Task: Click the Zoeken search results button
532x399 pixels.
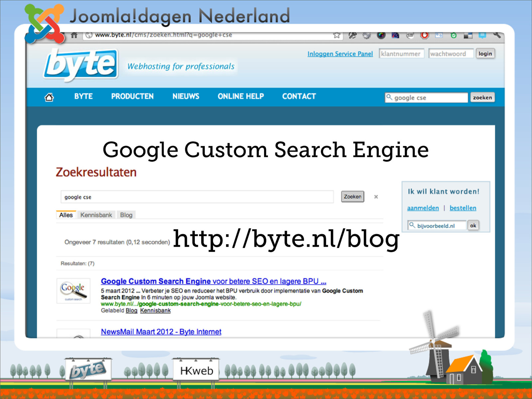Action: pyautogui.click(x=352, y=197)
